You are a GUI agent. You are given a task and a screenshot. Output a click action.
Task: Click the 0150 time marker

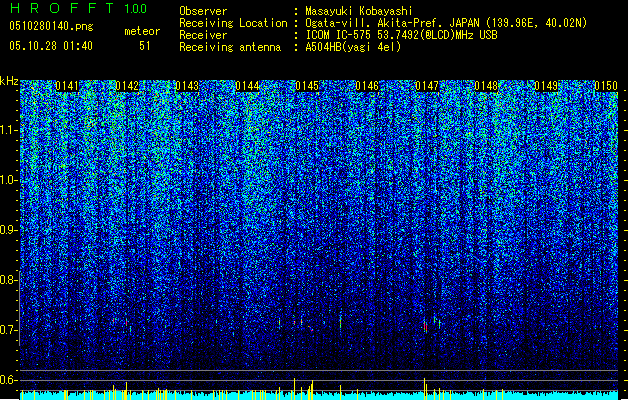(x=606, y=86)
